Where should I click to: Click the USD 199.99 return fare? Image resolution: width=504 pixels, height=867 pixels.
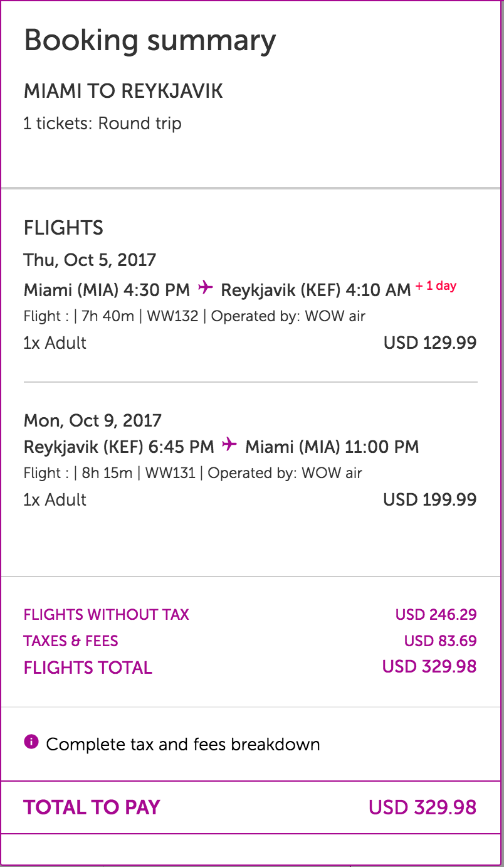(430, 500)
